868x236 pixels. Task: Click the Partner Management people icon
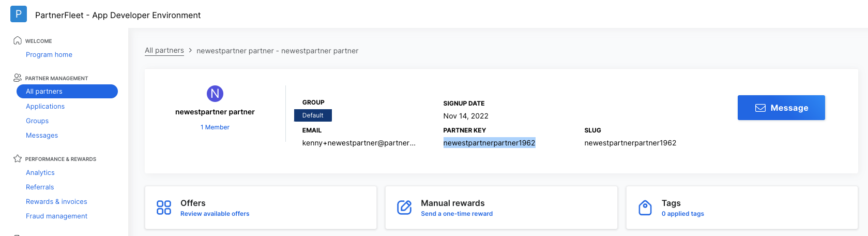(x=18, y=78)
